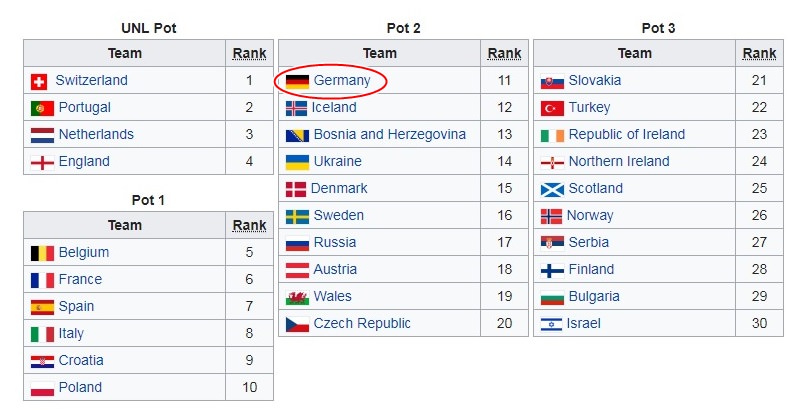Click the Rank header in Pot 3 table
The image size is (807, 417).
coord(760,54)
